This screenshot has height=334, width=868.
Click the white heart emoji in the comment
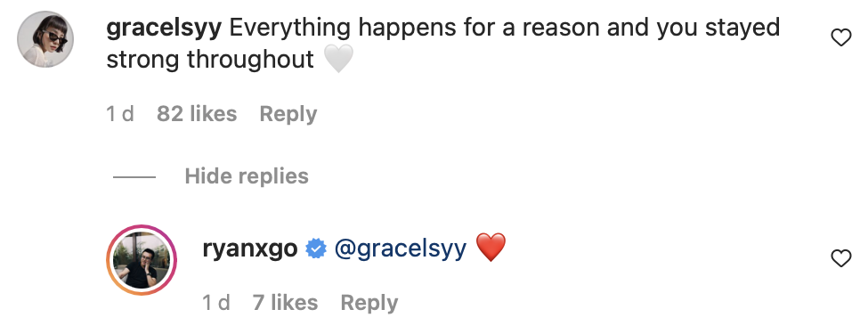338,60
